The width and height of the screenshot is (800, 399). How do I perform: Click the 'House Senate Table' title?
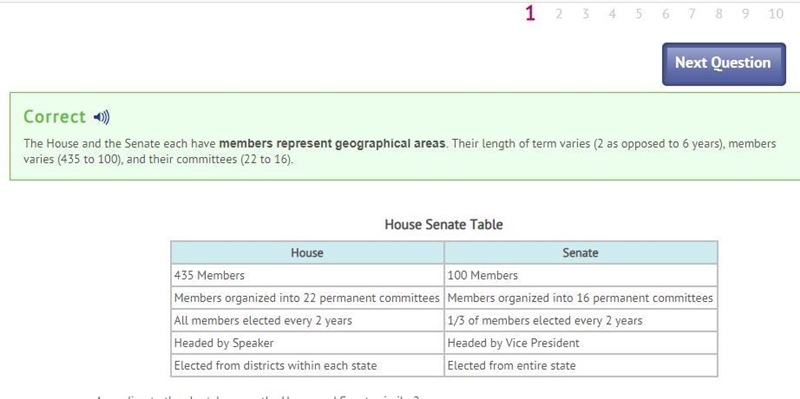(444, 225)
